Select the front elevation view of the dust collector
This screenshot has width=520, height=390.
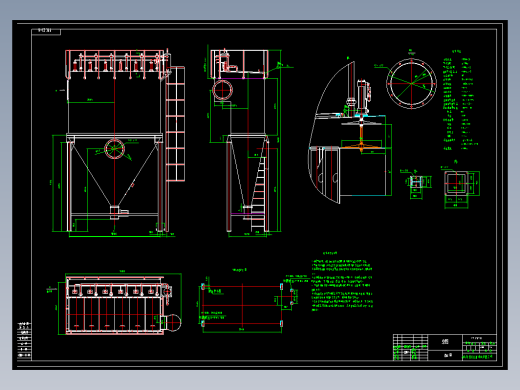click(118, 143)
